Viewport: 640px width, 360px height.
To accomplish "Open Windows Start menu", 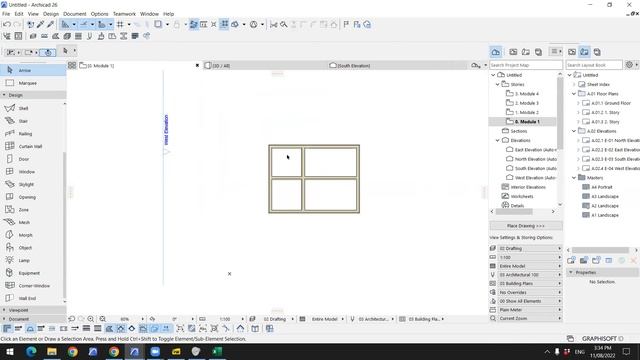I will [10, 351].
